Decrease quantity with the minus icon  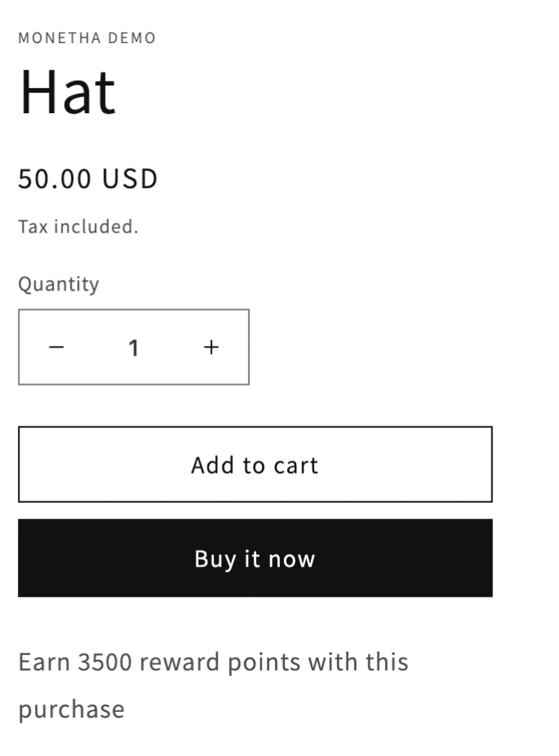[x=56, y=347]
